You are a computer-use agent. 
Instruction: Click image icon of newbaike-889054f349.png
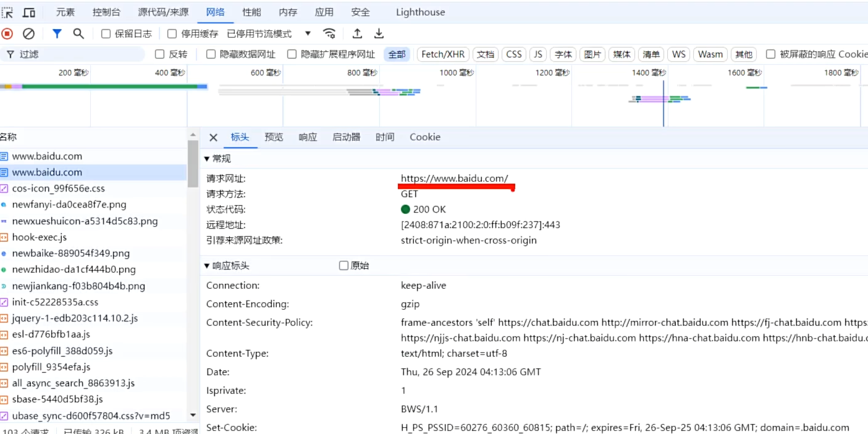(4, 253)
